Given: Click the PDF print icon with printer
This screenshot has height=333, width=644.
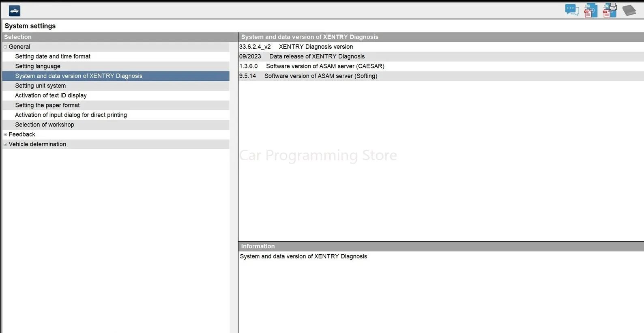Looking at the screenshot, I should pyautogui.click(x=610, y=11).
